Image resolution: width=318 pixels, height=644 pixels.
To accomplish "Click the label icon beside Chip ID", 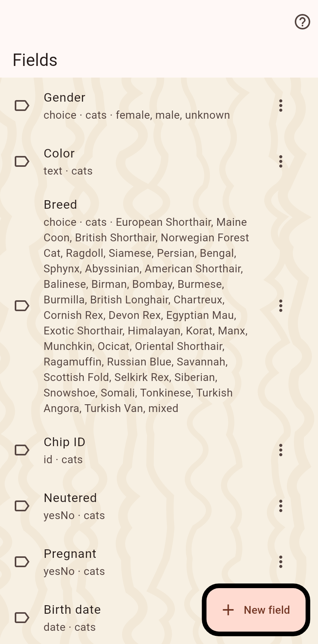I will (22, 450).
